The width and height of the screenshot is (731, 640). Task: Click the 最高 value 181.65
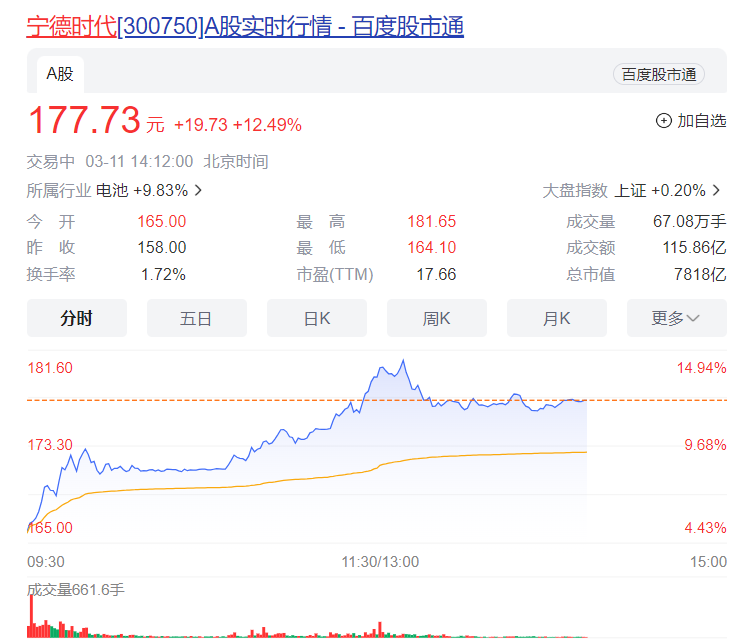tap(432, 221)
